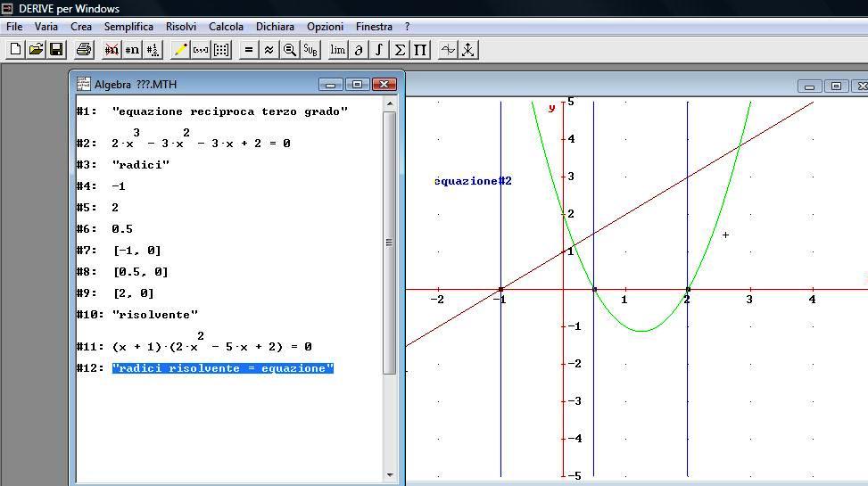Compute a sum with the sigma icon
The width and height of the screenshot is (868, 486).
tap(399, 50)
